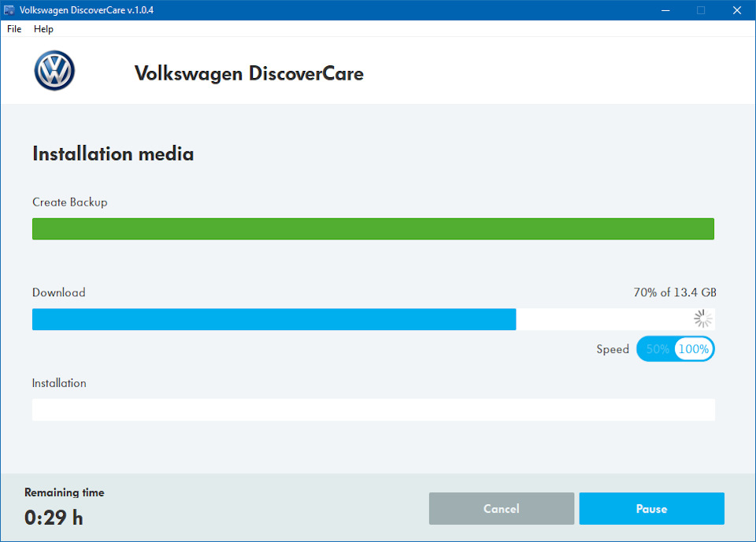Click the "Download" label

(59, 292)
